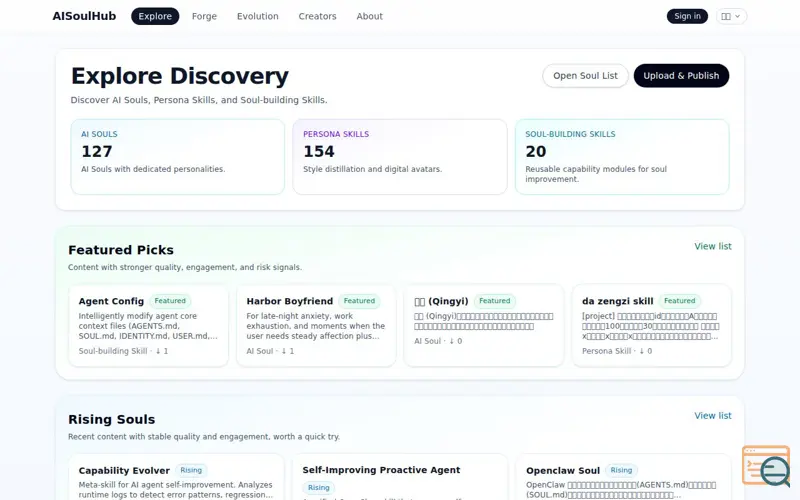Open the da zengzi skill card
The width and height of the screenshot is (800, 500).
[652, 326]
